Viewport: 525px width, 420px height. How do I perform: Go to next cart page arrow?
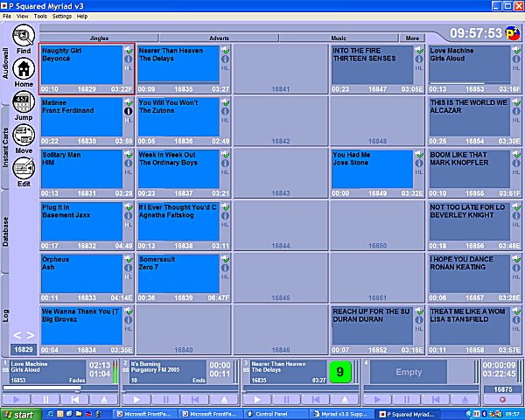(x=31, y=334)
